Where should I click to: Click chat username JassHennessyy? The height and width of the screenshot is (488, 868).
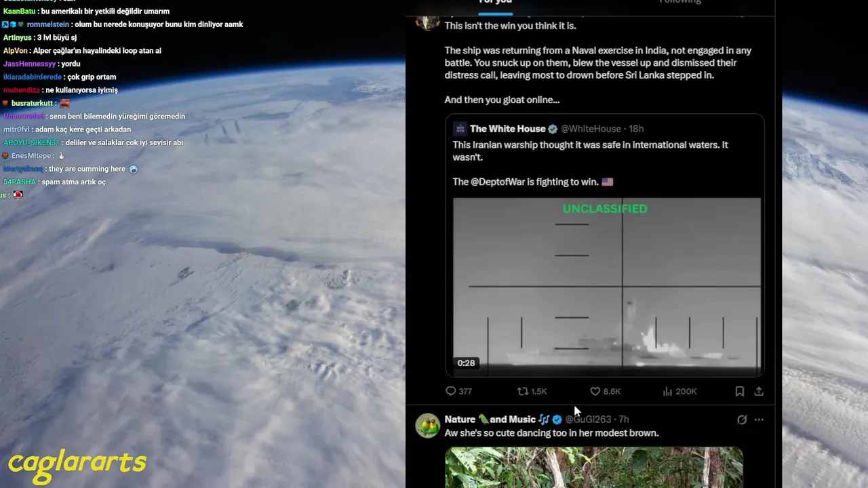pos(30,64)
